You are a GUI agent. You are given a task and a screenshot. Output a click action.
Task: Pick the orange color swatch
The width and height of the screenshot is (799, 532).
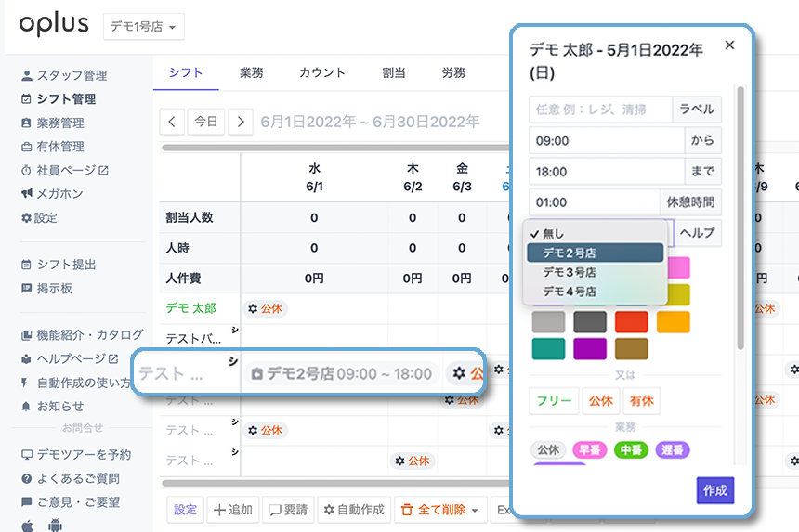pos(674,322)
